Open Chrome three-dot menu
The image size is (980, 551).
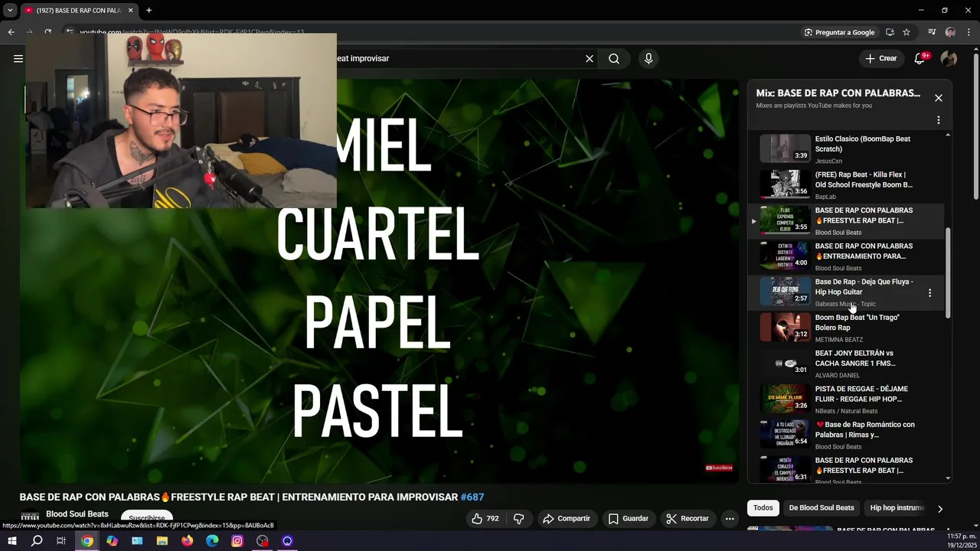click(967, 32)
